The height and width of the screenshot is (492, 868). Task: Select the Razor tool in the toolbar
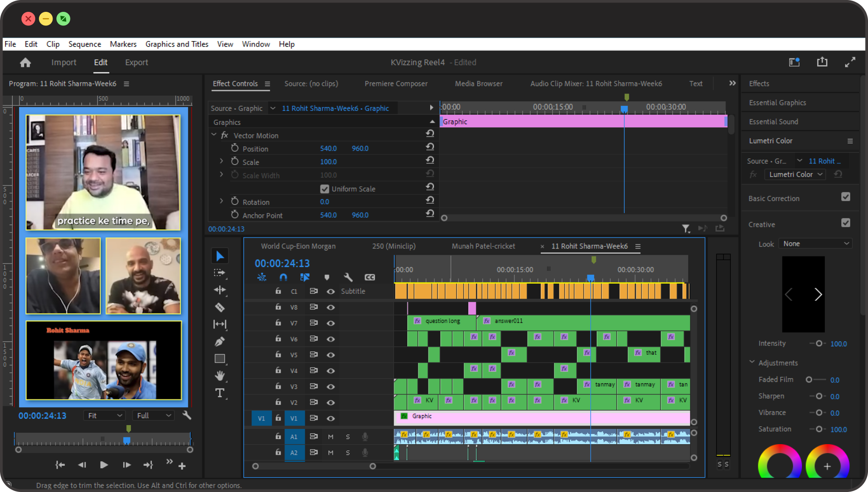220,307
